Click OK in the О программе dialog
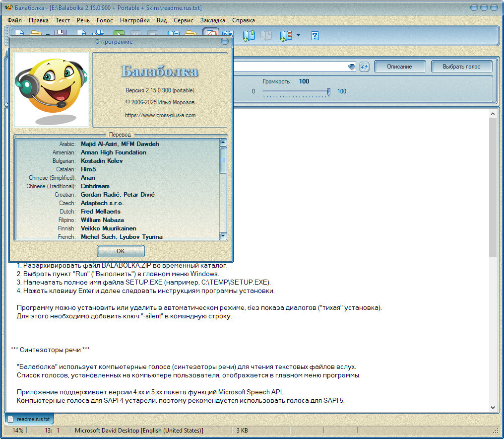The image size is (504, 439). (121, 251)
